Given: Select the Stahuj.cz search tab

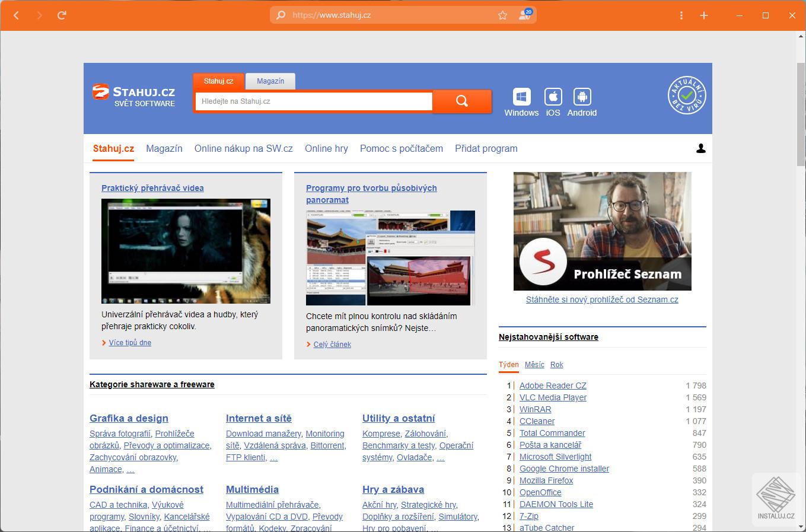Looking at the screenshot, I should click(x=218, y=81).
